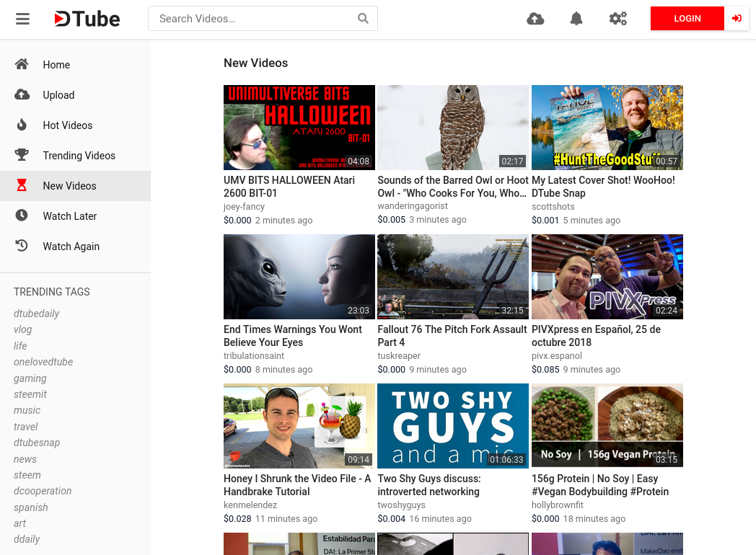Viewport: 756px width, 555px height.
Task: Open channel hollybrownfit
Action: coord(558,505)
